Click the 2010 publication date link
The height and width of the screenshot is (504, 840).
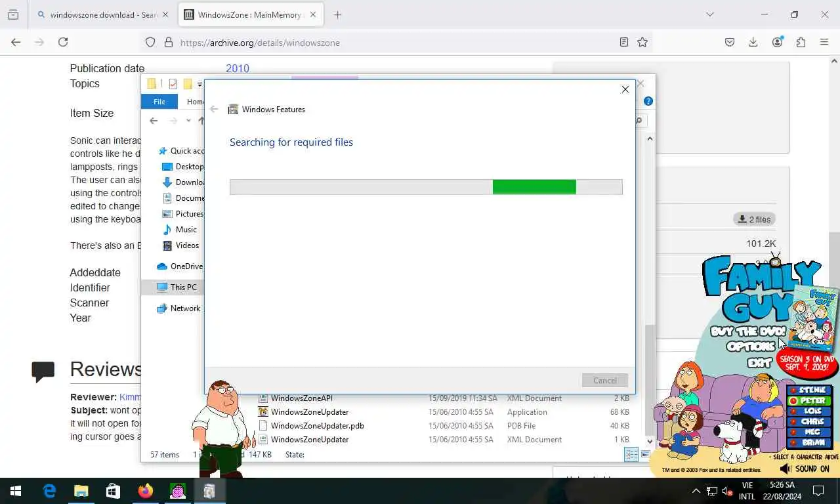[238, 68]
